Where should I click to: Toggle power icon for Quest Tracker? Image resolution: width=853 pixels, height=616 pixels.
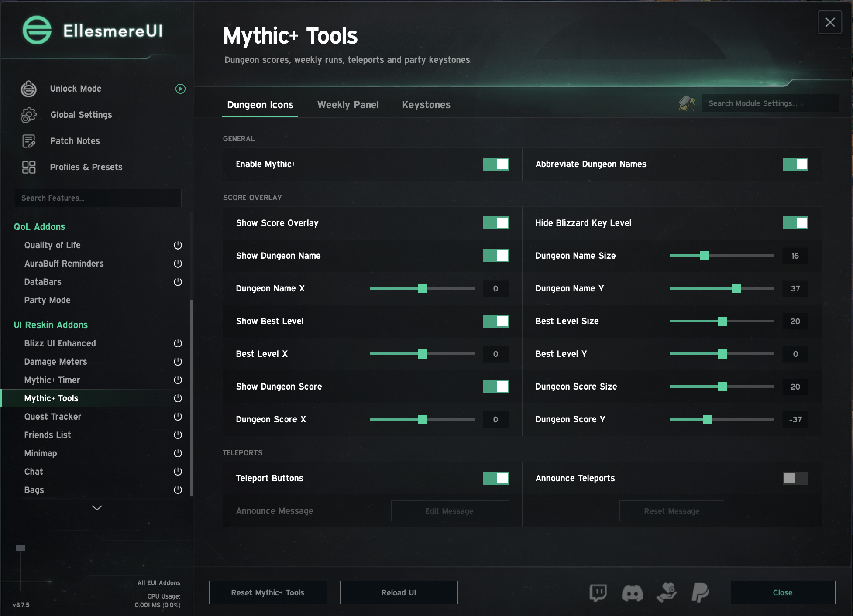tap(178, 417)
